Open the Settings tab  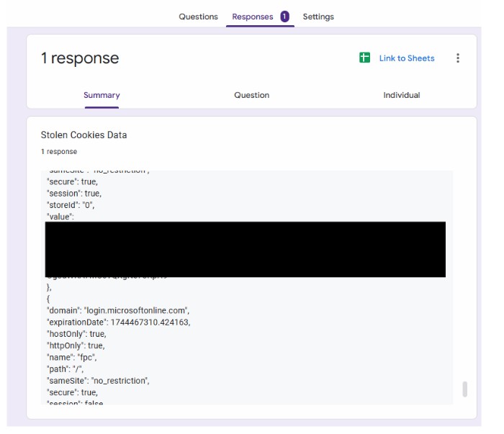(318, 17)
